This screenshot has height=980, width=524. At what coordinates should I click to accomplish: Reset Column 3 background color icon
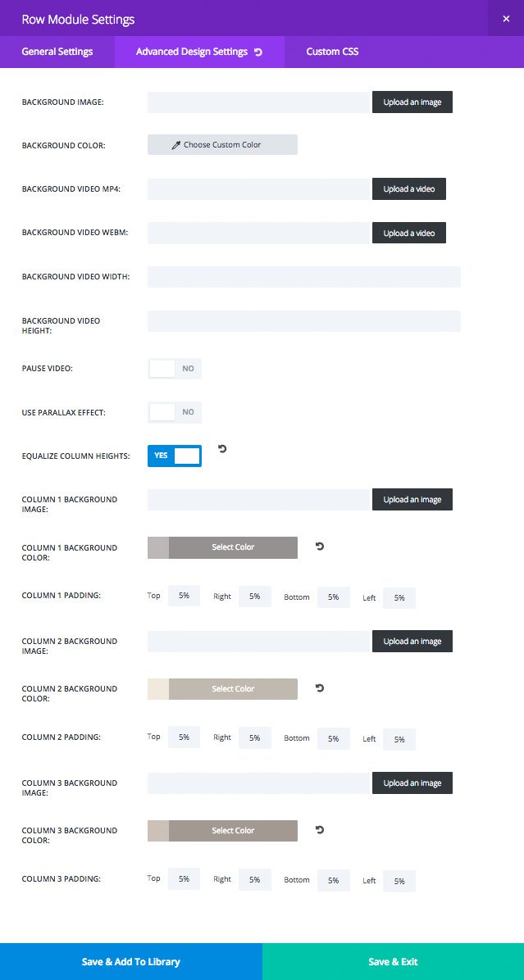[x=320, y=829]
